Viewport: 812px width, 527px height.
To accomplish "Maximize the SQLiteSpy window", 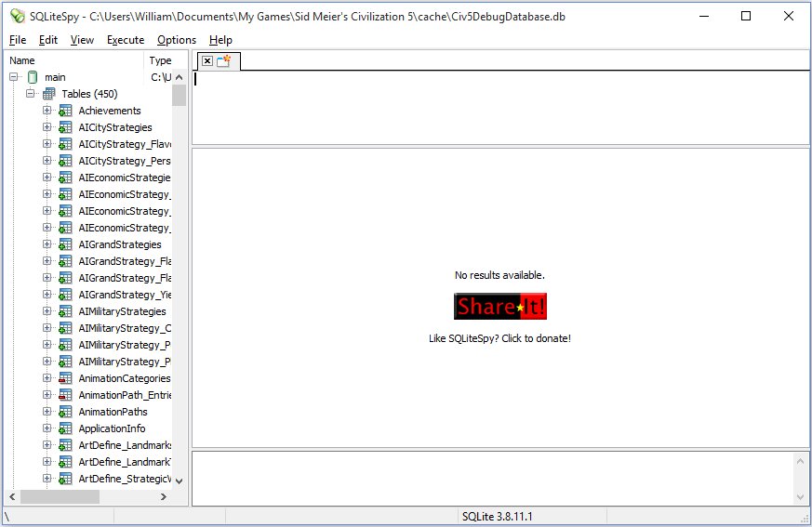I will tap(746, 16).
